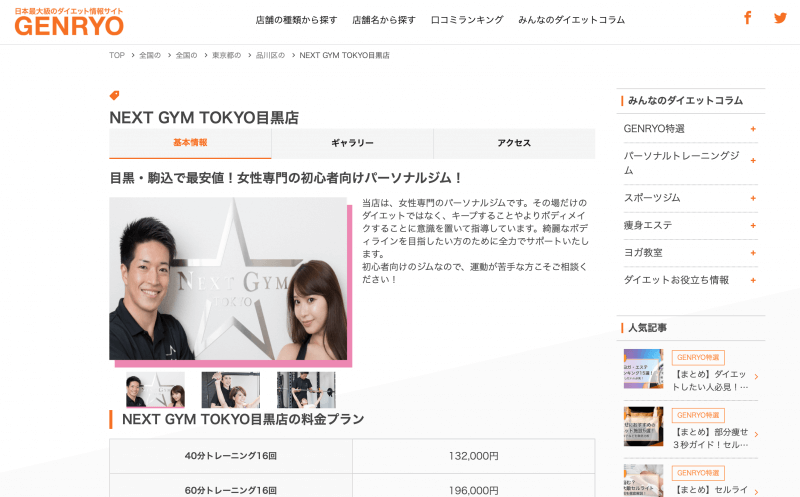Open 店舗名から探す menu
This screenshot has height=497, width=800.
point(384,20)
